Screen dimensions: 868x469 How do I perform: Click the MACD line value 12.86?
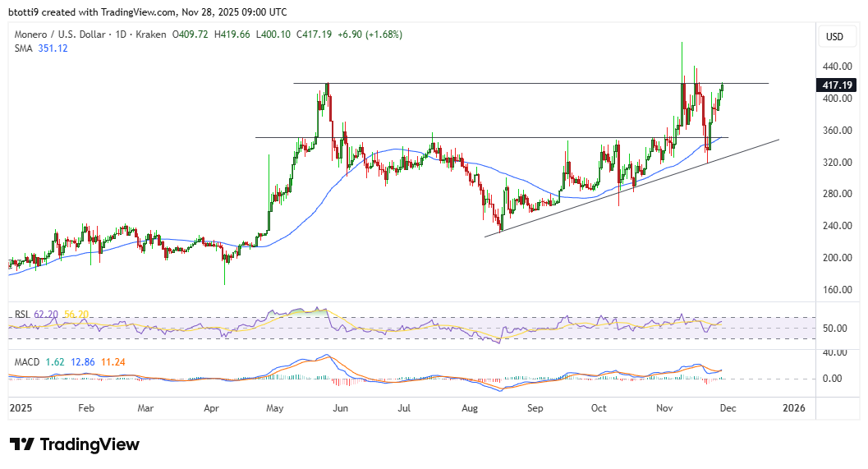82,362
